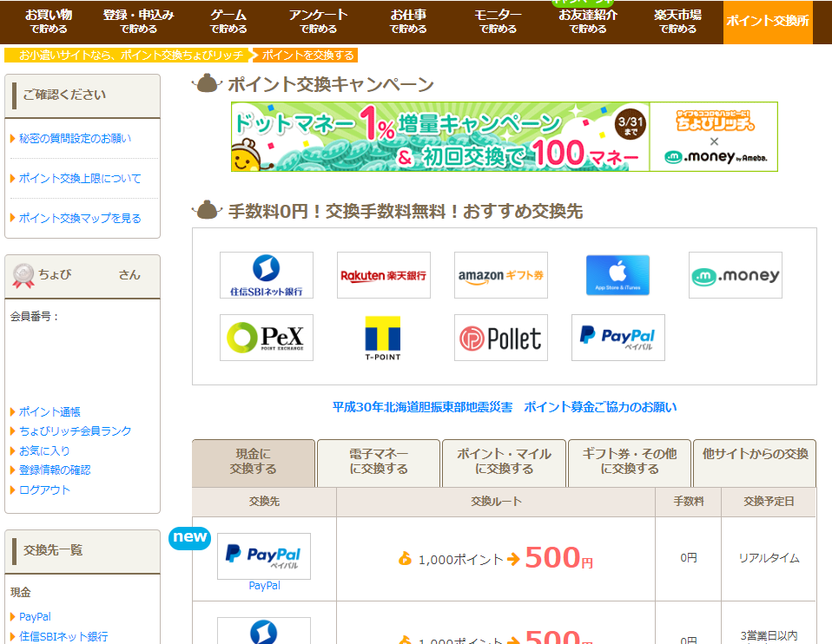Screen dimensions: 832x644
Task: Open the PayPal logo in recommended exchanges
Action: click(x=618, y=338)
